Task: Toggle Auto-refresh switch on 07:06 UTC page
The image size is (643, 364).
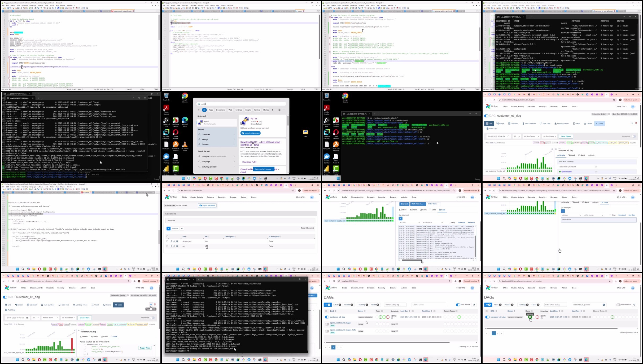Action: point(633,136)
